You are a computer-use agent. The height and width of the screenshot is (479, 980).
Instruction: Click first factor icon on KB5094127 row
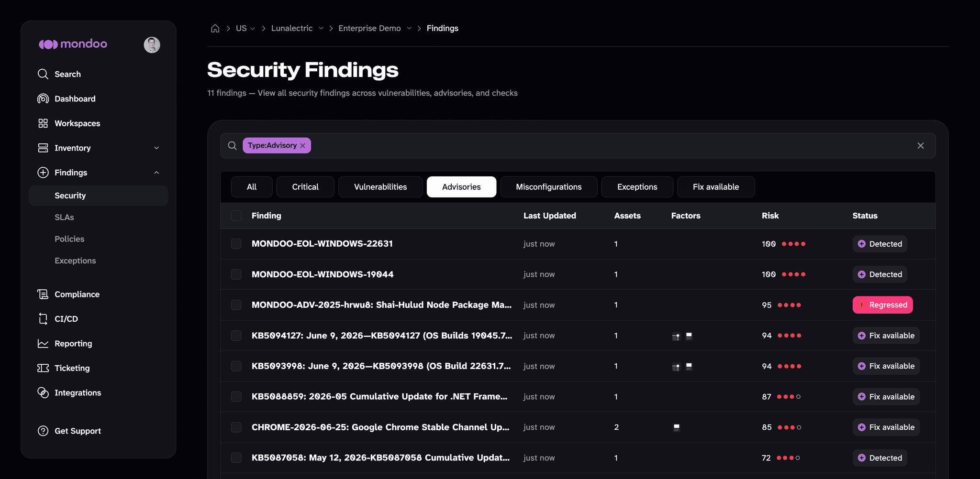[x=676, y=336]
